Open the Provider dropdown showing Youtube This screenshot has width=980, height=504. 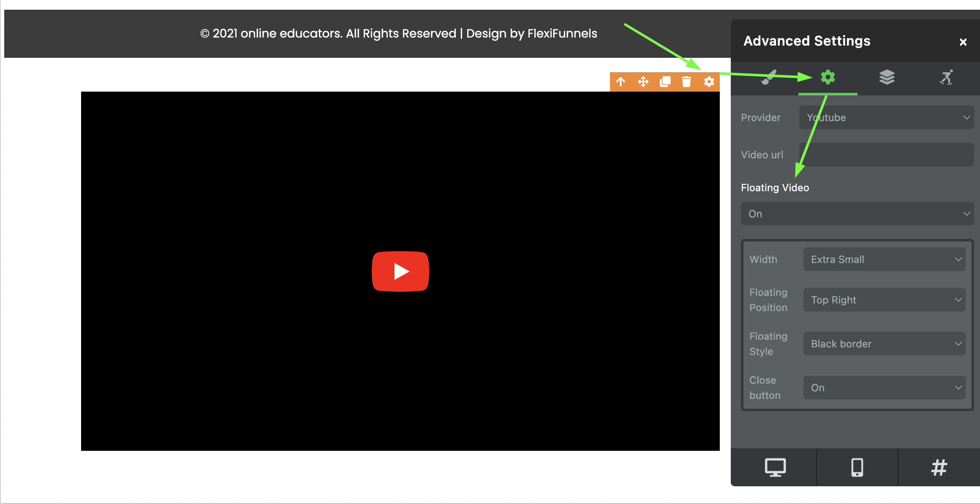[x=886, y=117]
